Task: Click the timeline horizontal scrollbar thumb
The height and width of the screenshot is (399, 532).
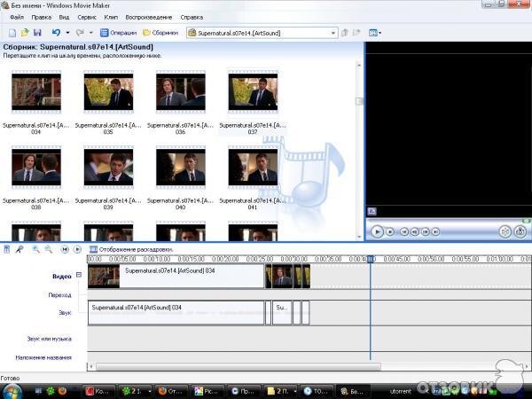Action: click(x=239, y=366)
